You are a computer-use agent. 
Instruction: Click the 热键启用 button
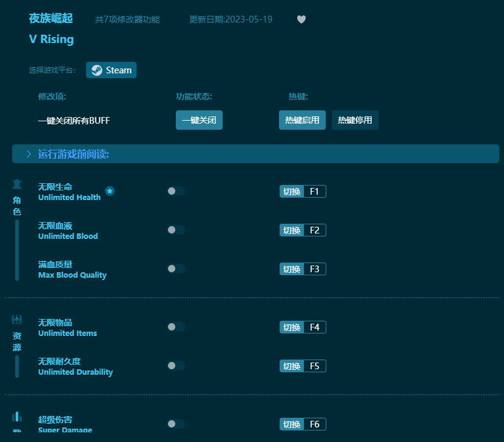point(302,120)
